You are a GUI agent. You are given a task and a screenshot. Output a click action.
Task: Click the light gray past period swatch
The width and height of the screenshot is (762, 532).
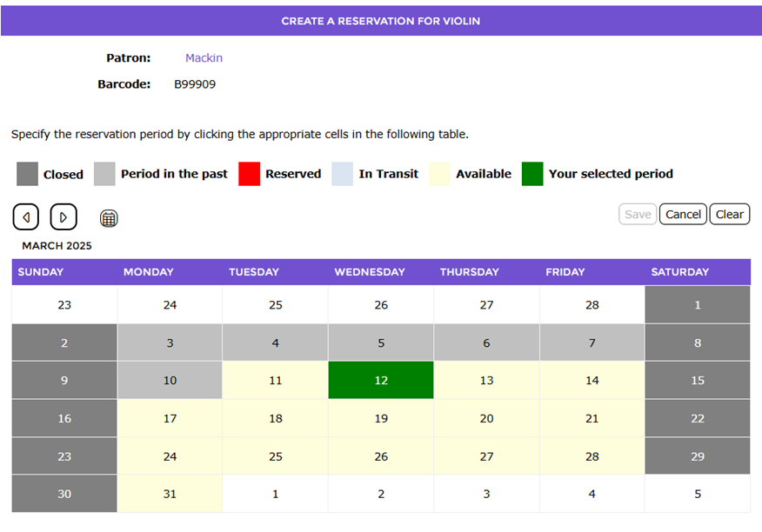coord(104,174)
